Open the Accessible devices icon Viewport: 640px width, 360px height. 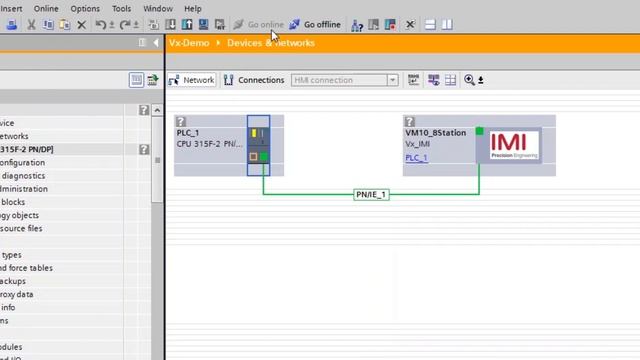tap(357, 25)
